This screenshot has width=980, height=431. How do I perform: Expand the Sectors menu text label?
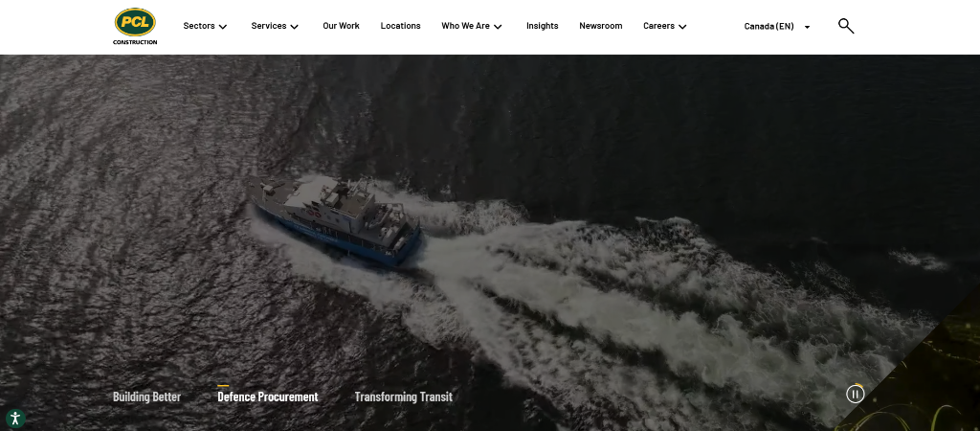(x=199, y=26)
